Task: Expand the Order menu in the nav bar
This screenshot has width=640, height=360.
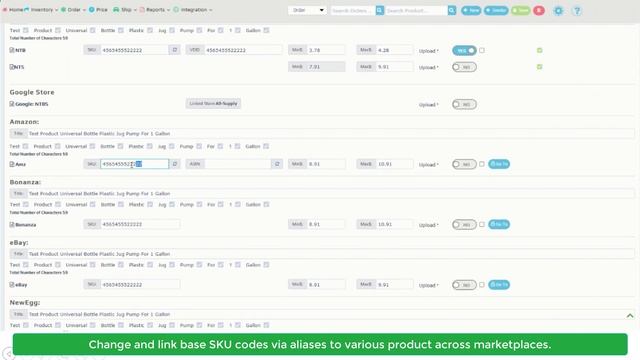Action: pyautogui.click(x=73, y=9)
